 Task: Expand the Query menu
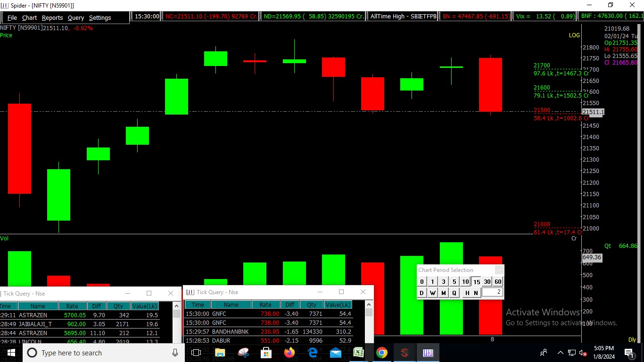[75, 17]
